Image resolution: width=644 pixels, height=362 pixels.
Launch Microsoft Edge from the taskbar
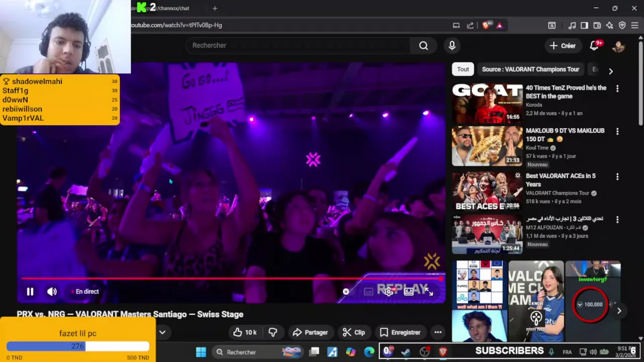(x=369, y=352)
